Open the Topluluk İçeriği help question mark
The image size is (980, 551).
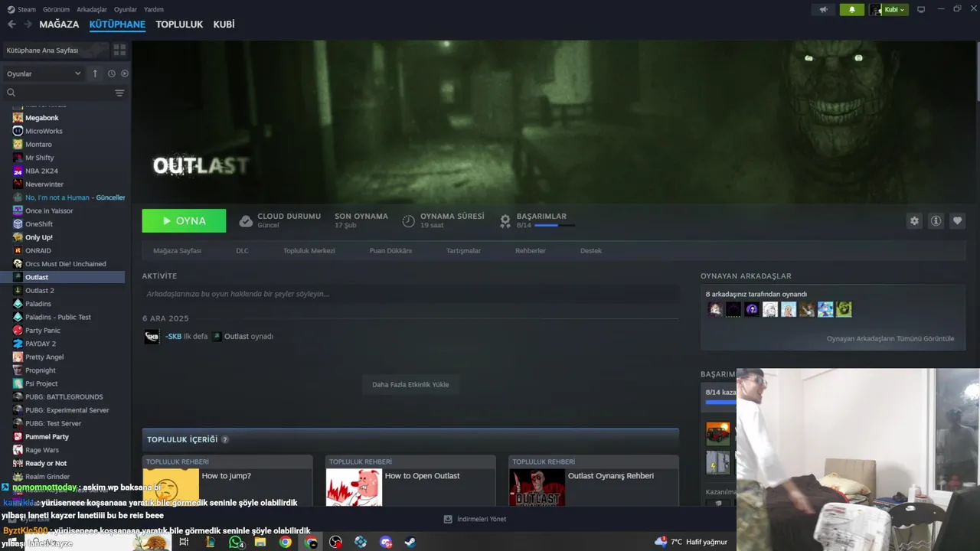click(225, 439)
